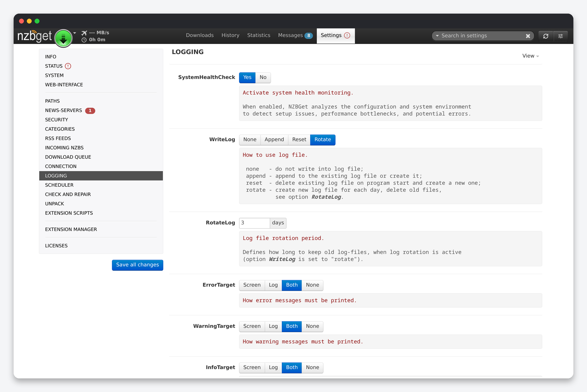Set SystemHealthCheck to Yes
The width and height of the screenshot is (587, 392).
(247, 77)
